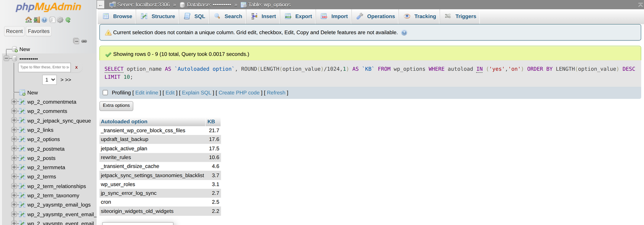Open the Insert tab
Screen dimensions: 644x225
click(x=263, y=16)
